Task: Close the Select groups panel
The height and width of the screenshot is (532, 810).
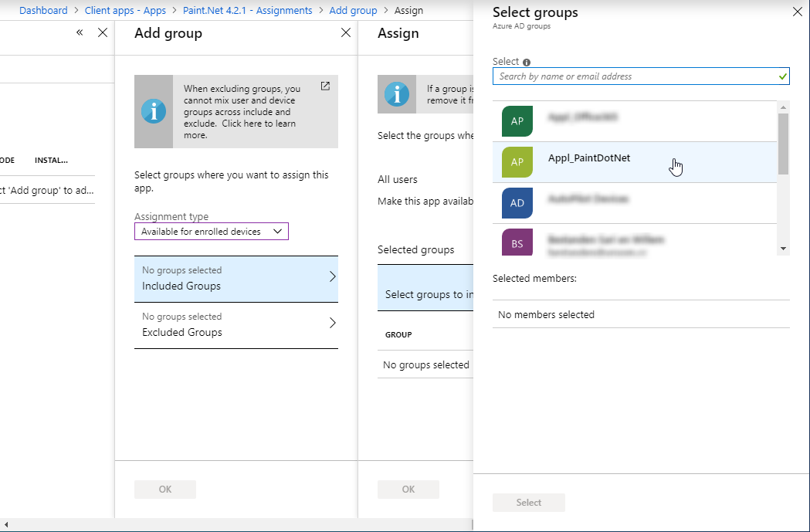Action: 798,12
